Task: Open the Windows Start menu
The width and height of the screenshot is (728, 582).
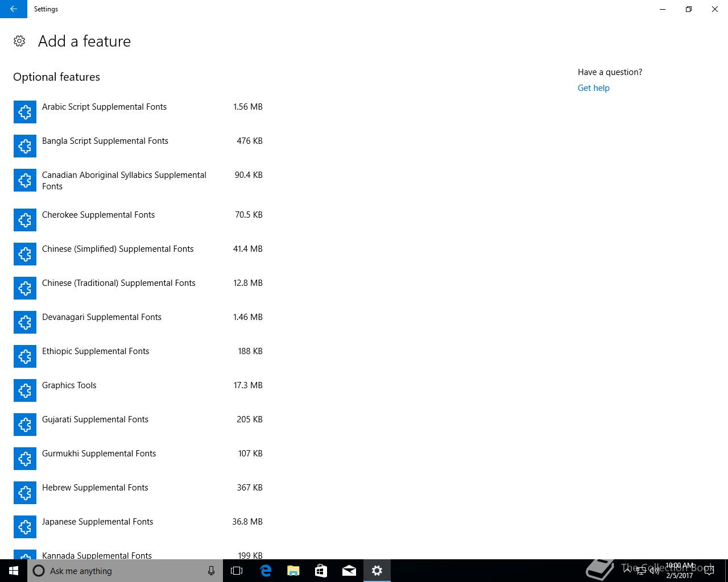Action: 14,571
